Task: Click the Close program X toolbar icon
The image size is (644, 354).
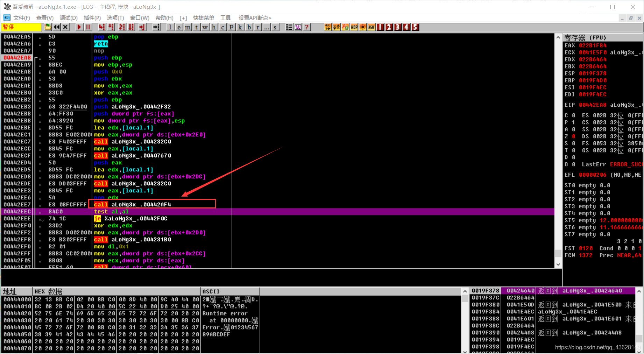Action: [65, 27]
